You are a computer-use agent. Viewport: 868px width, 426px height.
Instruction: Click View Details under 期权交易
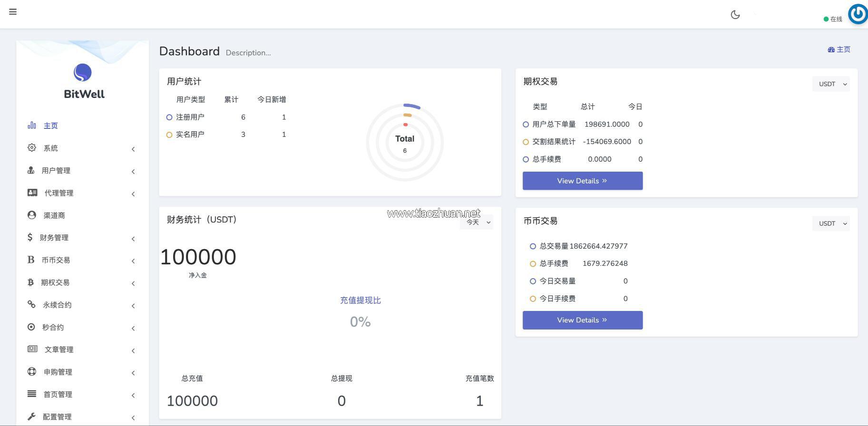(x=583, y=181)
